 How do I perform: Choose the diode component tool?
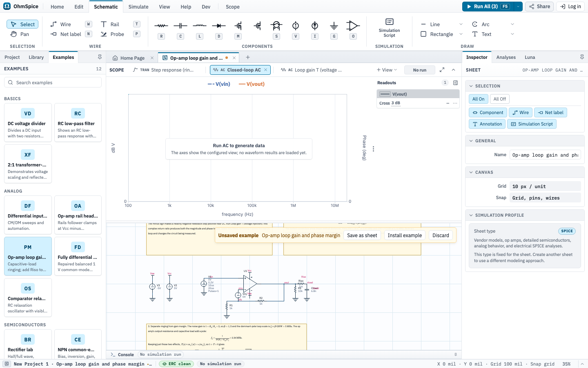[219, 26]
